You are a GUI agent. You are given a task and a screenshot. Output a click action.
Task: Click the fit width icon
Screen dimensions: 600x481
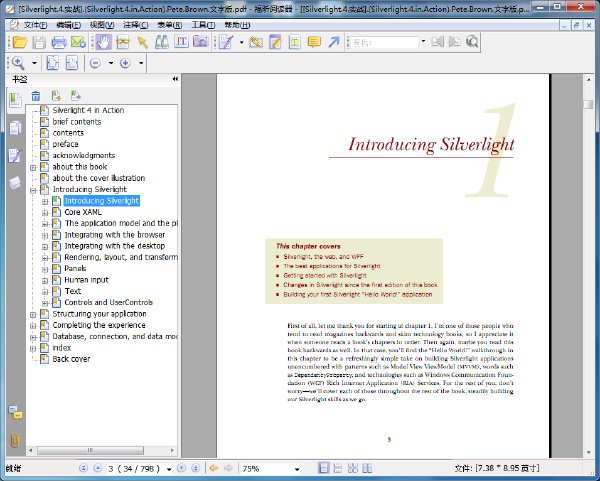click(x=72, y=63)
